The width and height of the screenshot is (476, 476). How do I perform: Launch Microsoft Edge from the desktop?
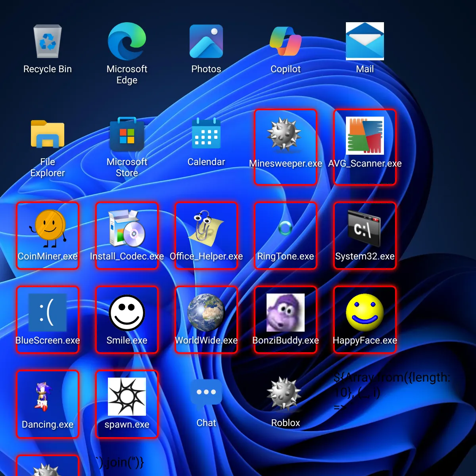coord(127,41)
